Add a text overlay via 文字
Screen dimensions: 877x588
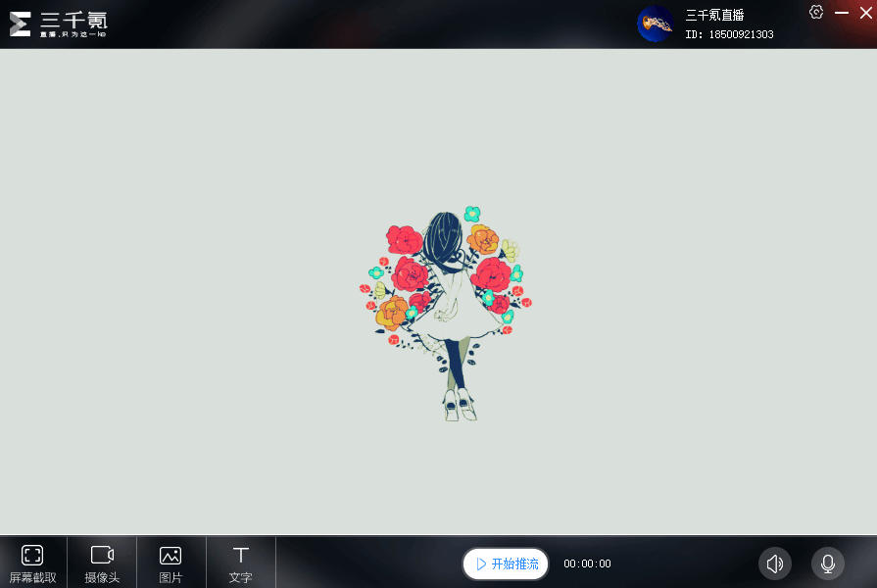pyautogui.click(x=240, y=563)
